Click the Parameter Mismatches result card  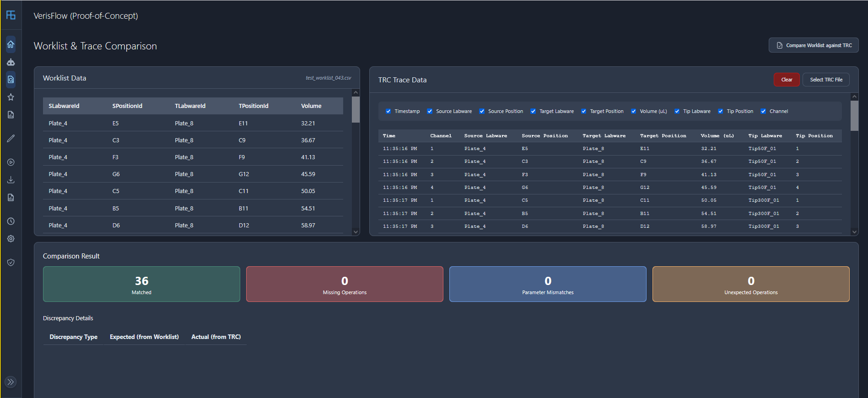pos(548,284)
